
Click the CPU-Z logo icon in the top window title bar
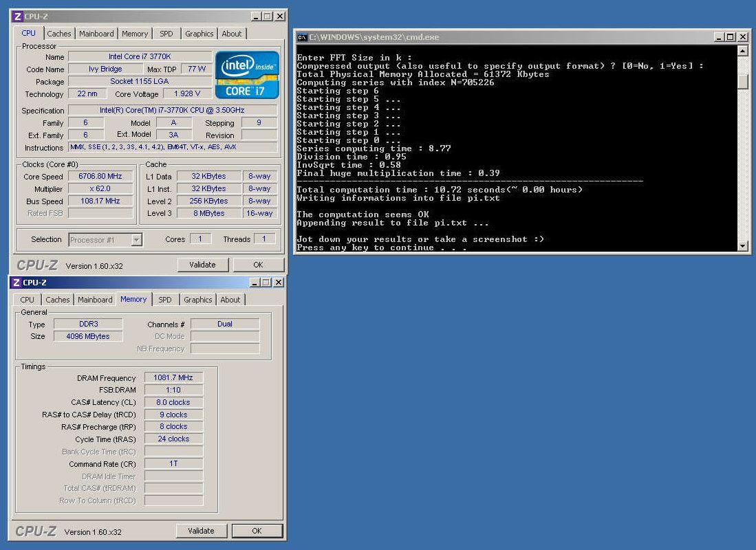pos(17,16)
